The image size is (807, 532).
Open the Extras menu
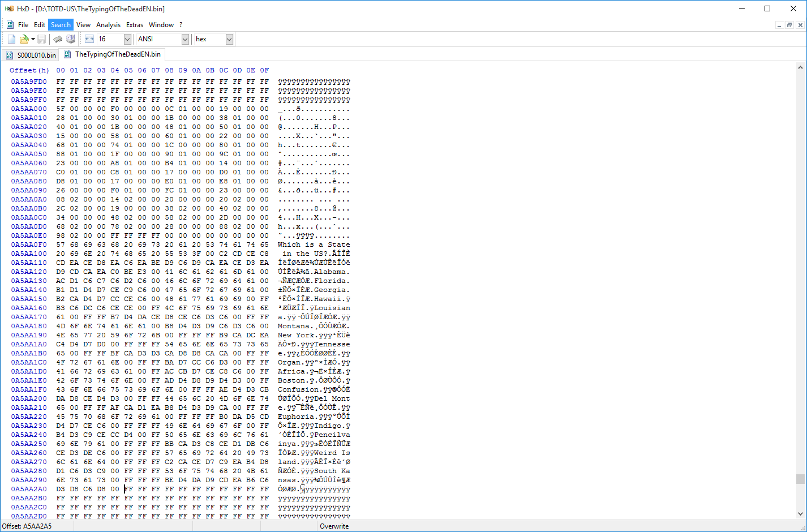click(x=135, y=25)
